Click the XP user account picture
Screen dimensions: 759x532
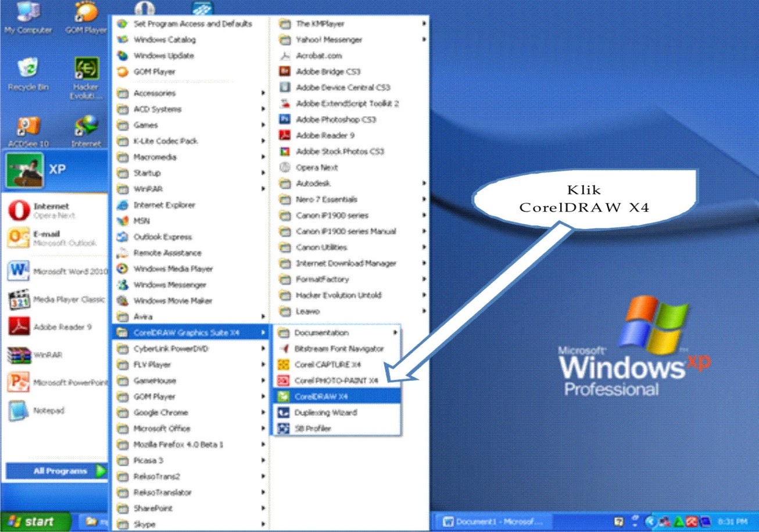click(24, 170)
